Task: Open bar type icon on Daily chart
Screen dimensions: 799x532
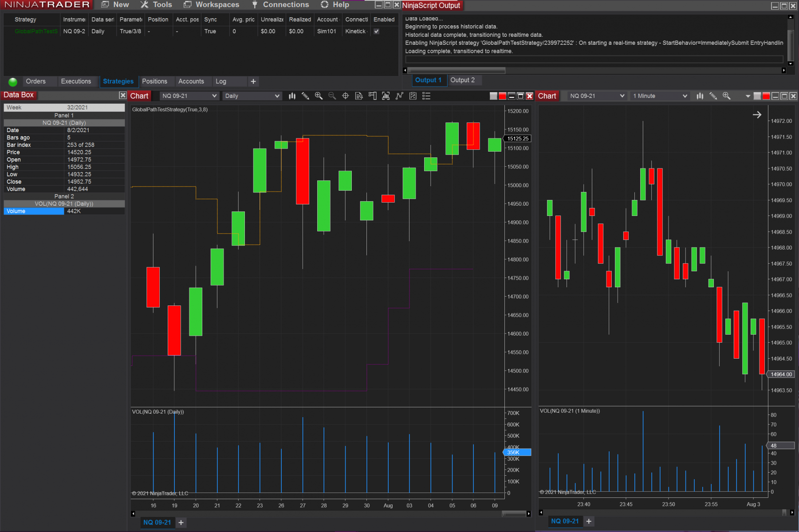Action: click(292, 96)
